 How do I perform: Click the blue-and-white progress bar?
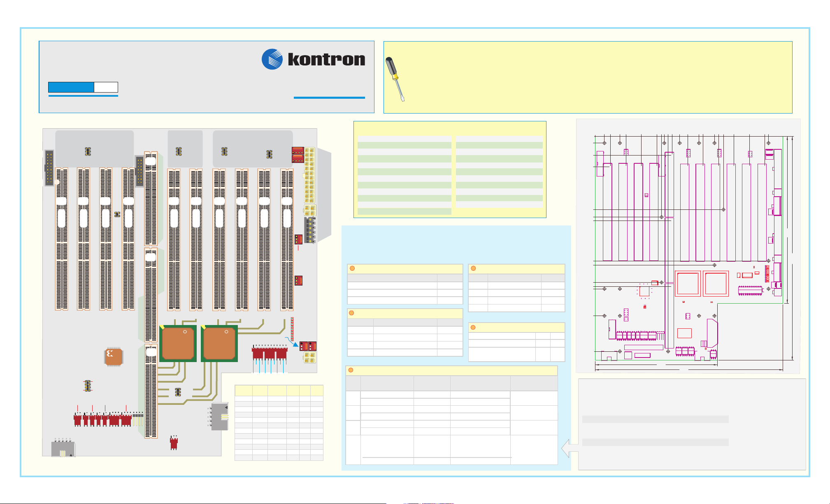(x=83, y=87)
